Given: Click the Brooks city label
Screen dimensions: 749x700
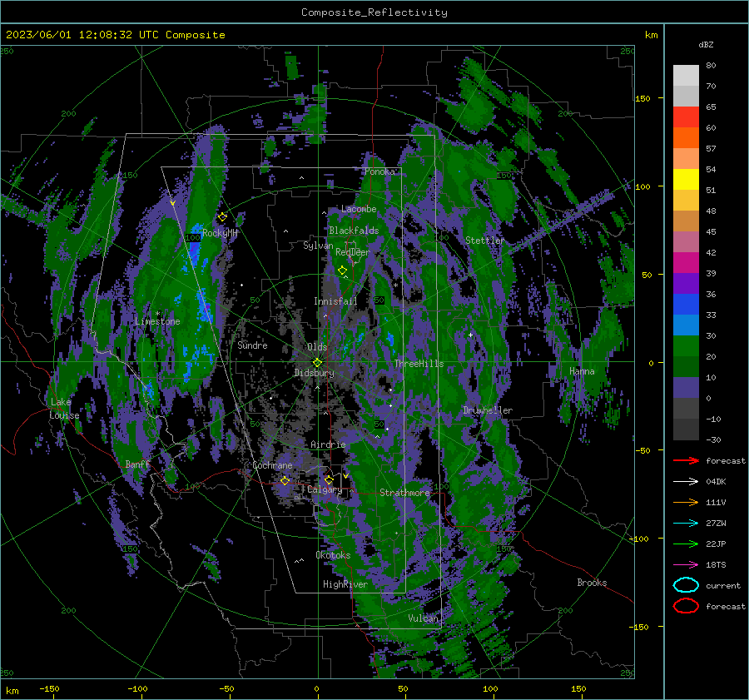Looking at the screenshot, I should pos(592,583).
